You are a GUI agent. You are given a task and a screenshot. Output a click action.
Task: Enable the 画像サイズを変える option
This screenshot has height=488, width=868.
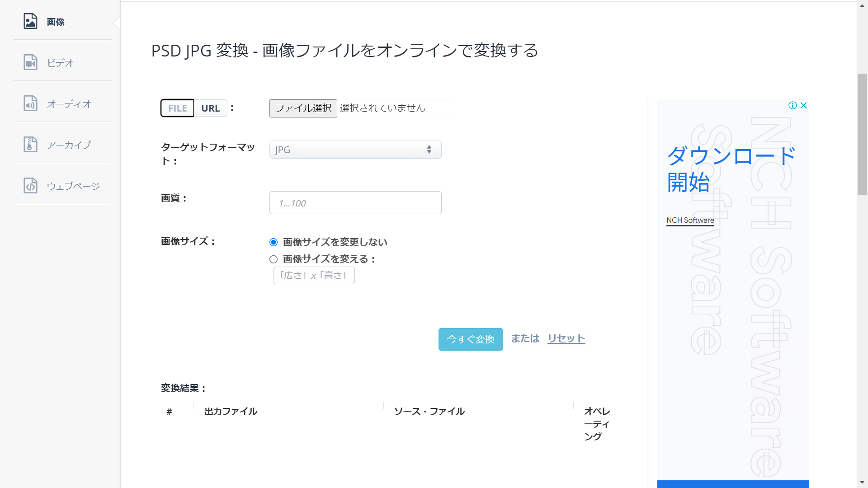click(x=273, y=259)
